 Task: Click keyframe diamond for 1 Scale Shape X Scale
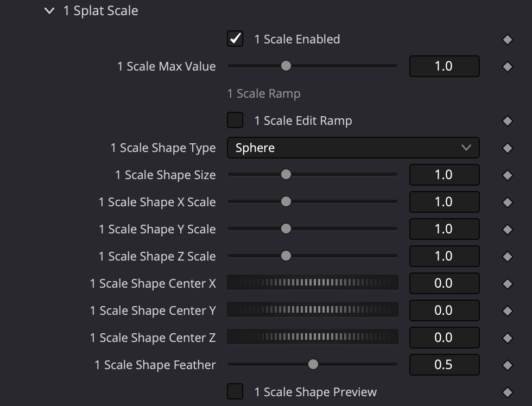(x=507, y=202)
